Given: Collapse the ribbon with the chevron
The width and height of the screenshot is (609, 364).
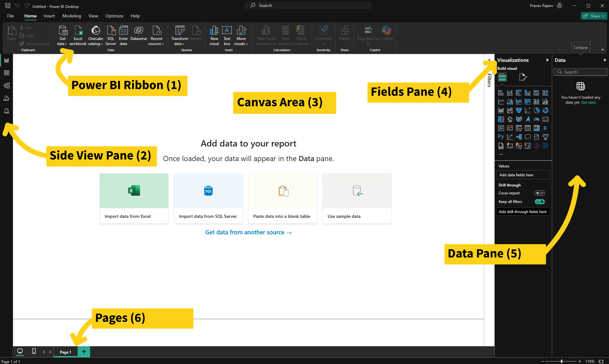Looking at the screenshot, I should [x=602, y=50].
